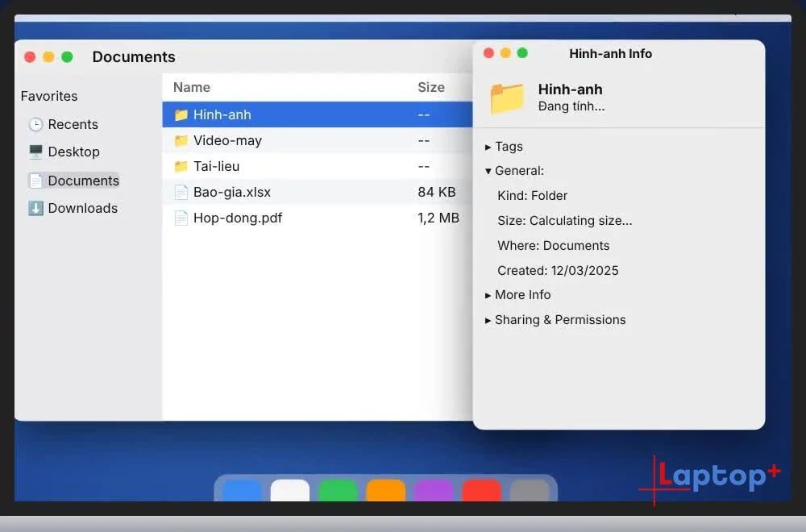806x532 pixels.
Task: Click the "Size: Calculating size..." line
Action: point(565,221)
